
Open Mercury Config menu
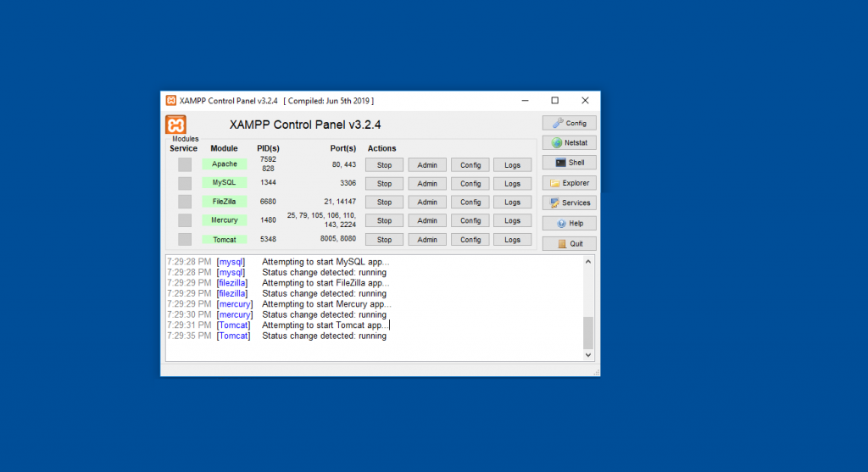coord(470,220)
